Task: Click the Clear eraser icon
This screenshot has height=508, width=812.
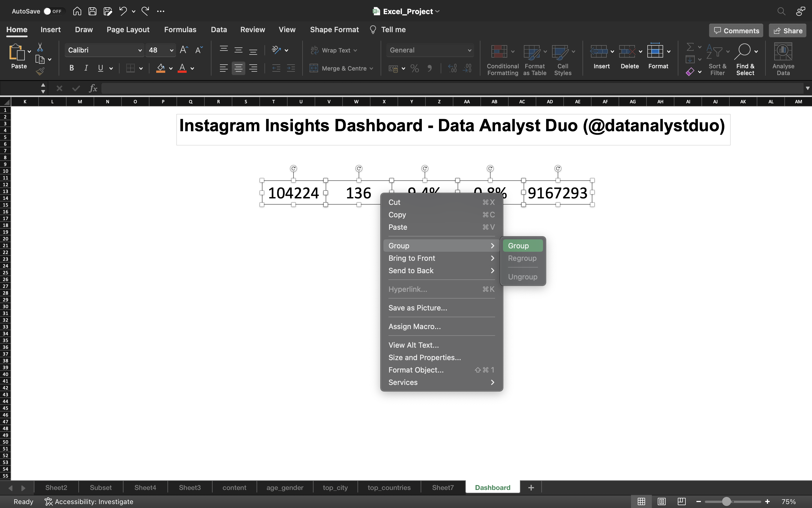Action: tap(690, 72)
